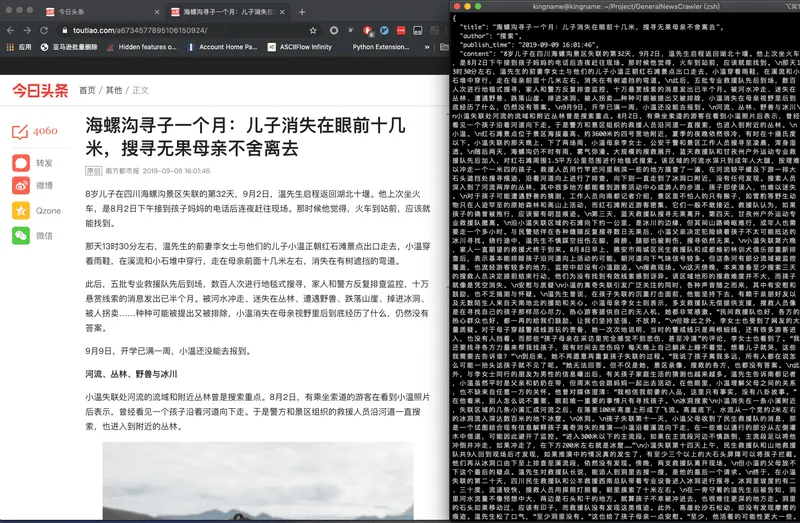800x523 pixels.
Task: Click the article photo thumbnail
Action: point(258,481)
